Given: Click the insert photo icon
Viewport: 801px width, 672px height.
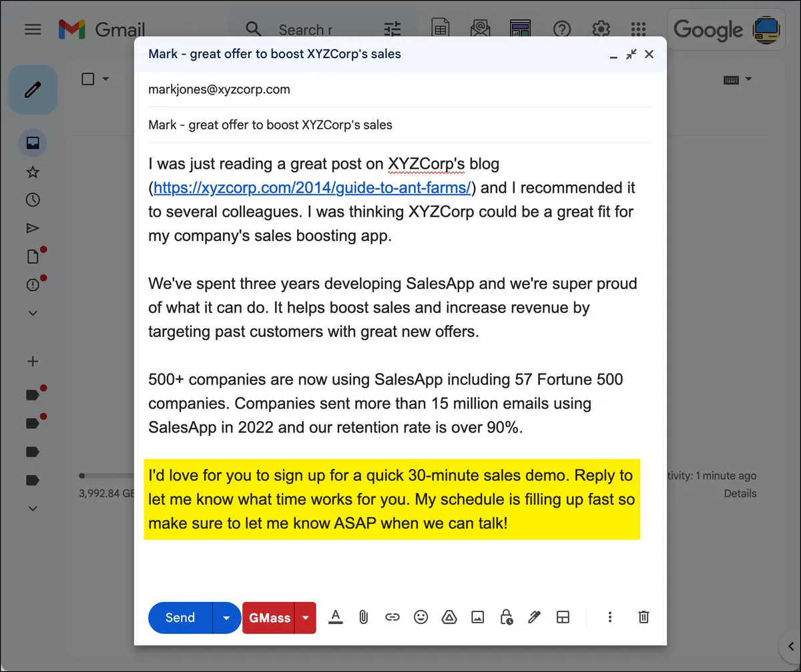Looking at the screenshot, I should tap(477, 617).
